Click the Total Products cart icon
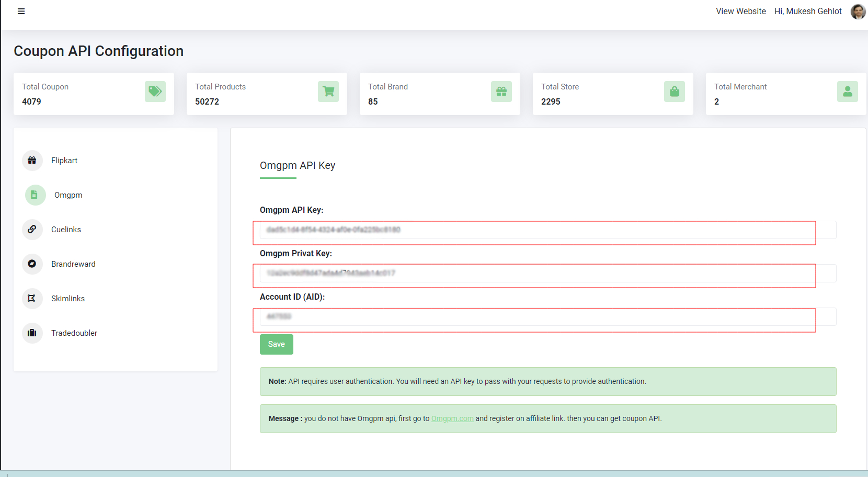Viewport: 868px width, 477px height. (x=328, y=92)
